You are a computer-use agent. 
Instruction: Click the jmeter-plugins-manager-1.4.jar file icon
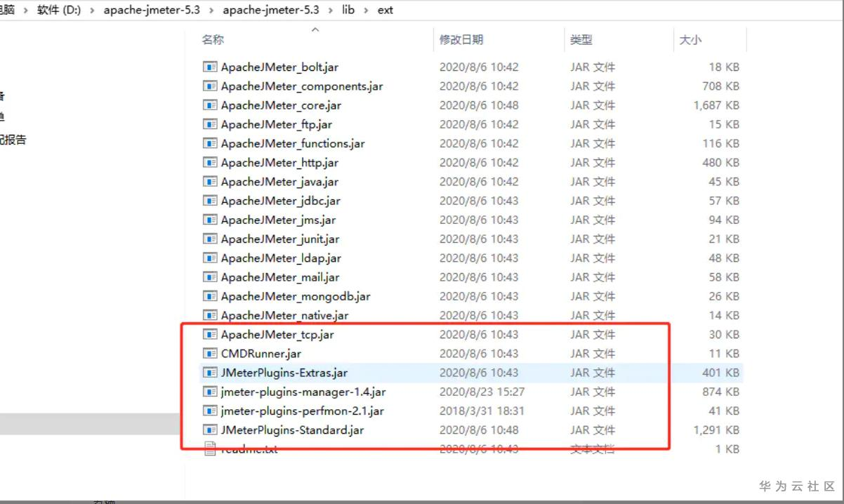209,392
